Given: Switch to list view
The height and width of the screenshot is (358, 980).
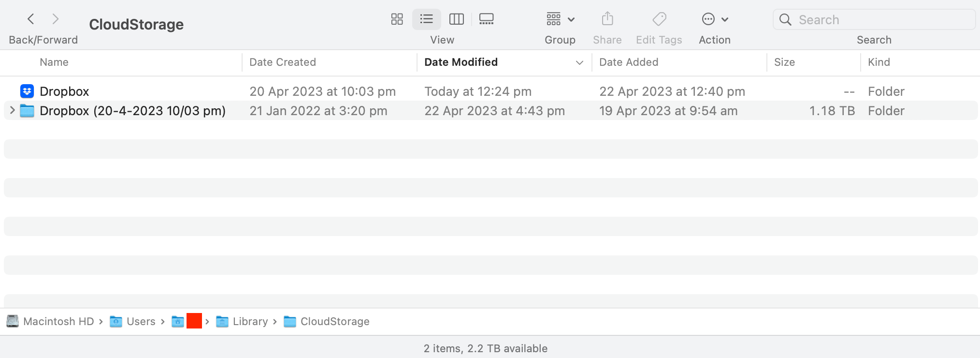Looking at the screenshot, I should (x=426, y=19).
